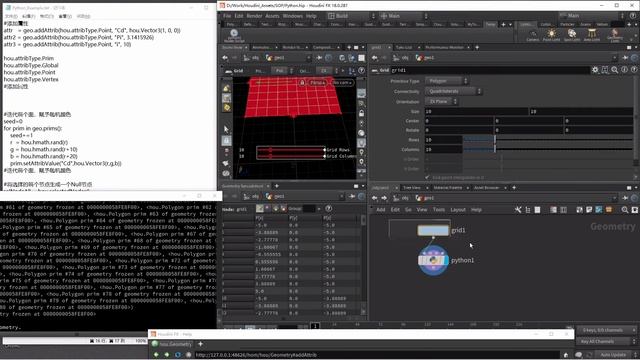Add new tab in network pane
Screen dimensions: 640x360
[514, 188]
